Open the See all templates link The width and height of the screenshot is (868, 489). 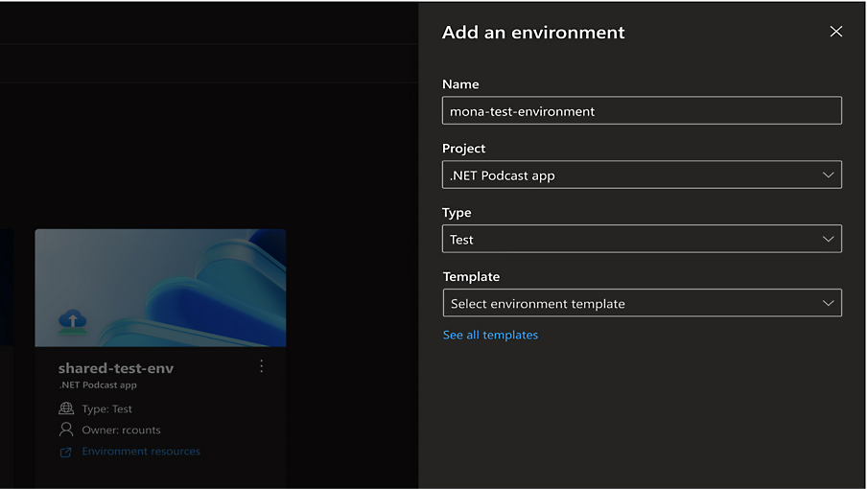pyautogui.click(x=490, y=335)
